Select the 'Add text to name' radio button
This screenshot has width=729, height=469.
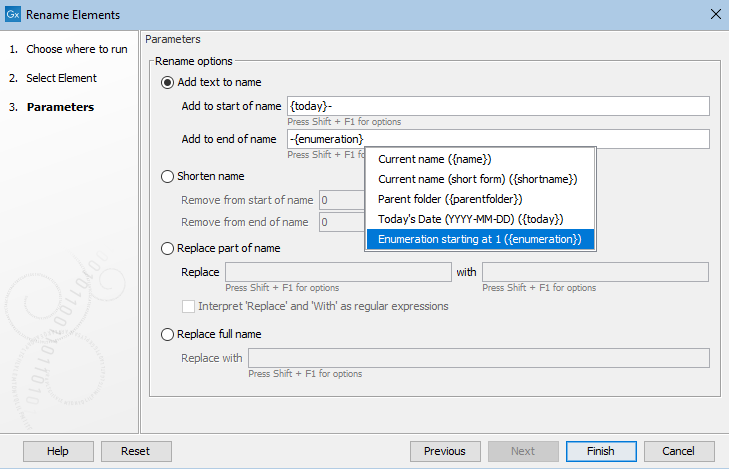click(167, 82)
